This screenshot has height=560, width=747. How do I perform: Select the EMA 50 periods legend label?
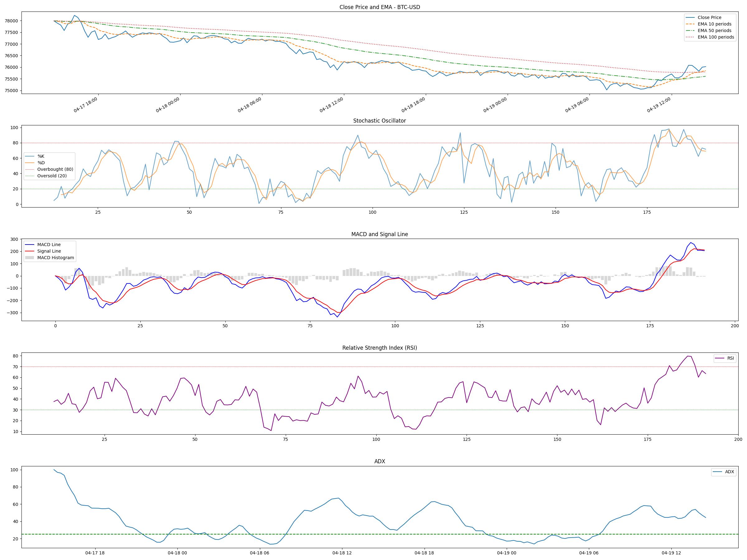[x=714, y=31]
